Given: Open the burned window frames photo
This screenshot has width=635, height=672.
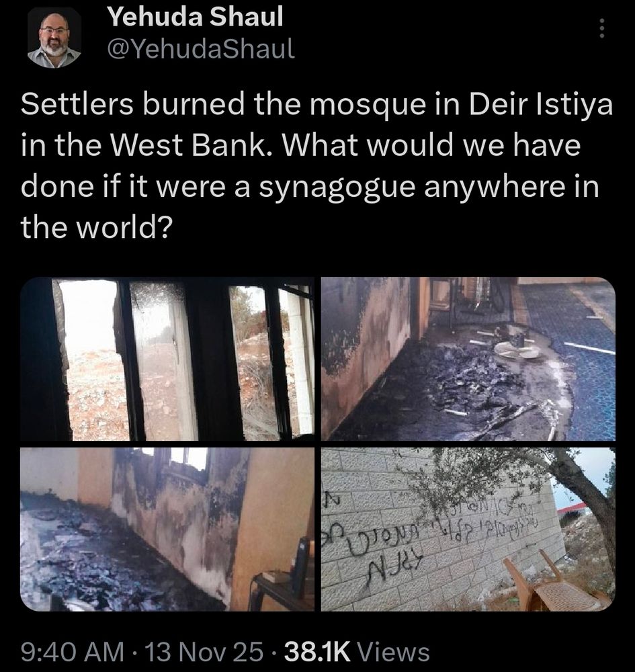Looking at the screenshot, I should [167, 359].
